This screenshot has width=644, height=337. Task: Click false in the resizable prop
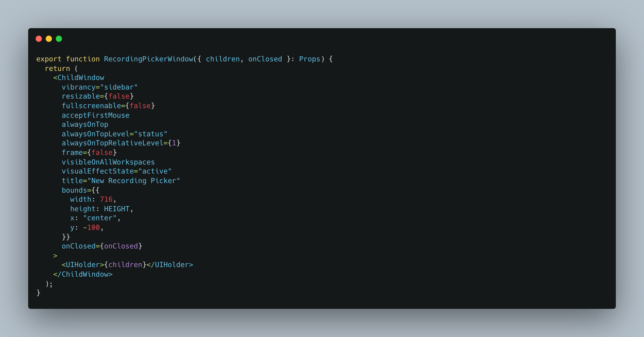pyautogui.click(x=119, y=96)
